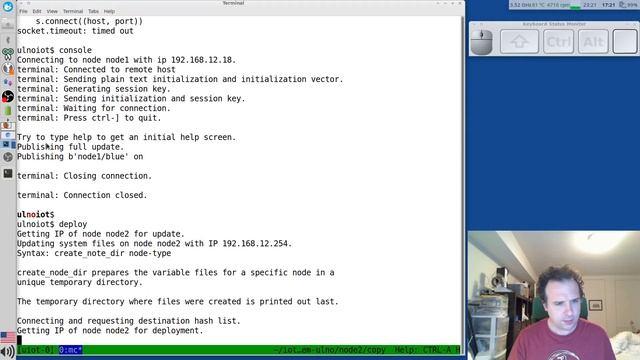This screenshot has width=640, height=360.
Task: Open the Edit menu in Terminal
Action: 37,11
